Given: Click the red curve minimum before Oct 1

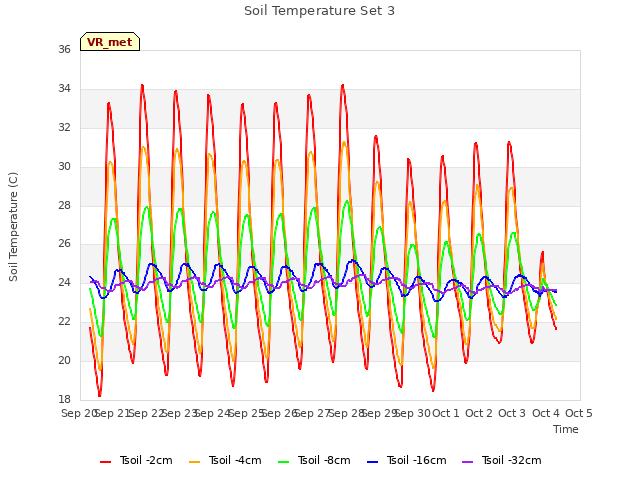Looking at the screenshot, I should pyautogui.click(x=433, y=391).
